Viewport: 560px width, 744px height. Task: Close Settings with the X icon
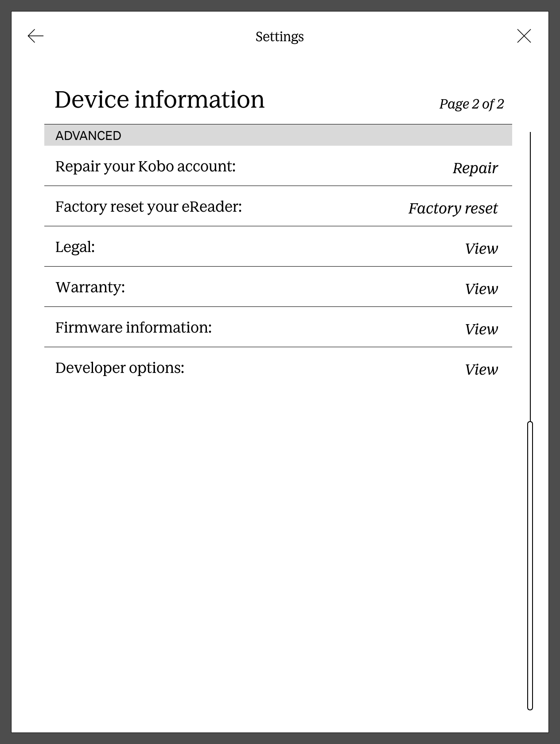[x=524, y=36]
